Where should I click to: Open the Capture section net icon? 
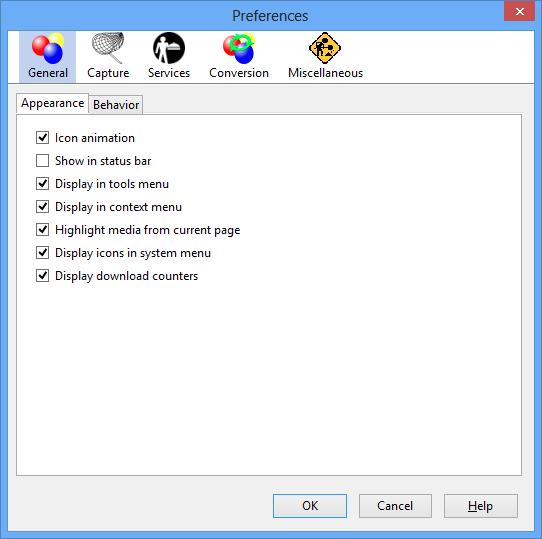click(x=108, y=48)
